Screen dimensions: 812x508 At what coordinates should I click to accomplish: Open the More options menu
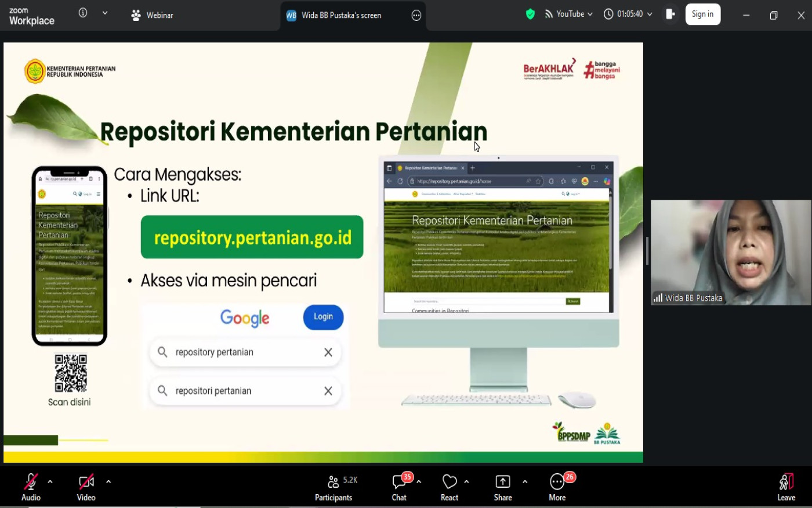click(x=557, y=487)
